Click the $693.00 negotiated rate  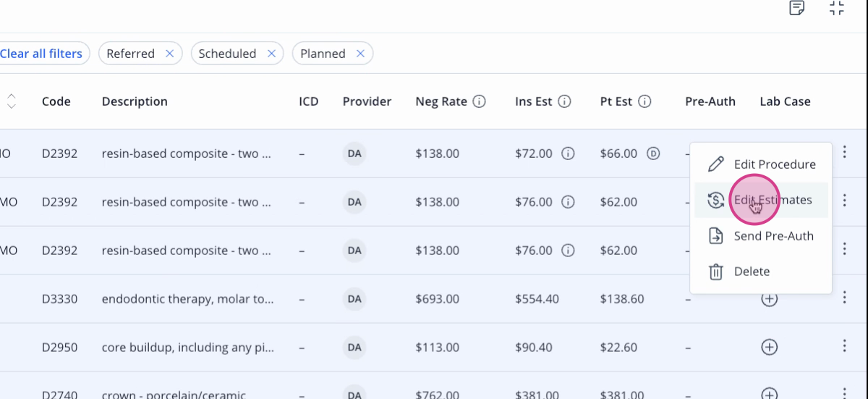pos(437,299)
